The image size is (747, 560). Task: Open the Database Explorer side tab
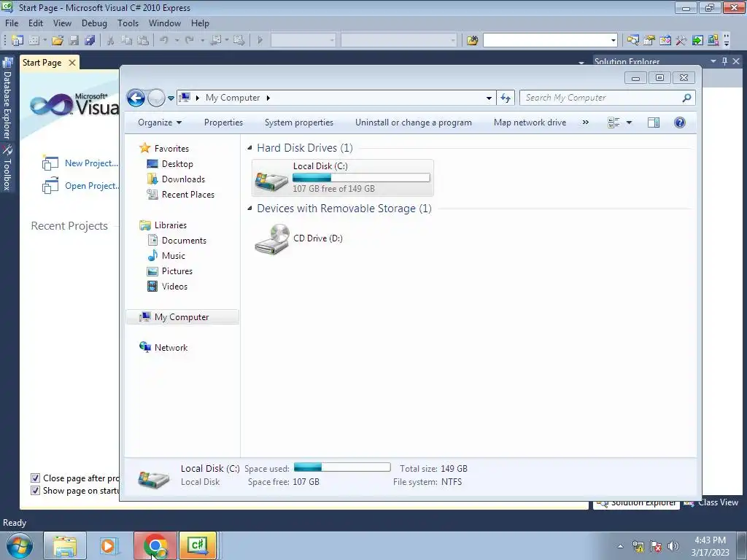tap(7, 98)
